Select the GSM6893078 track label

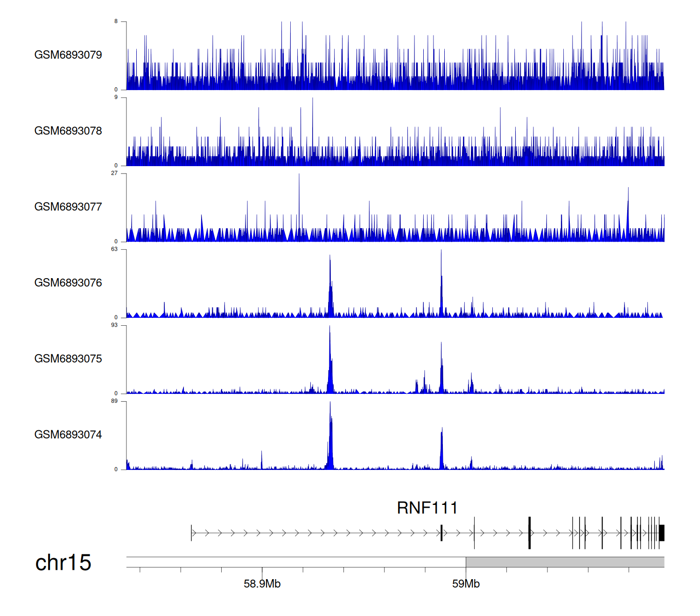coord(68,131)
